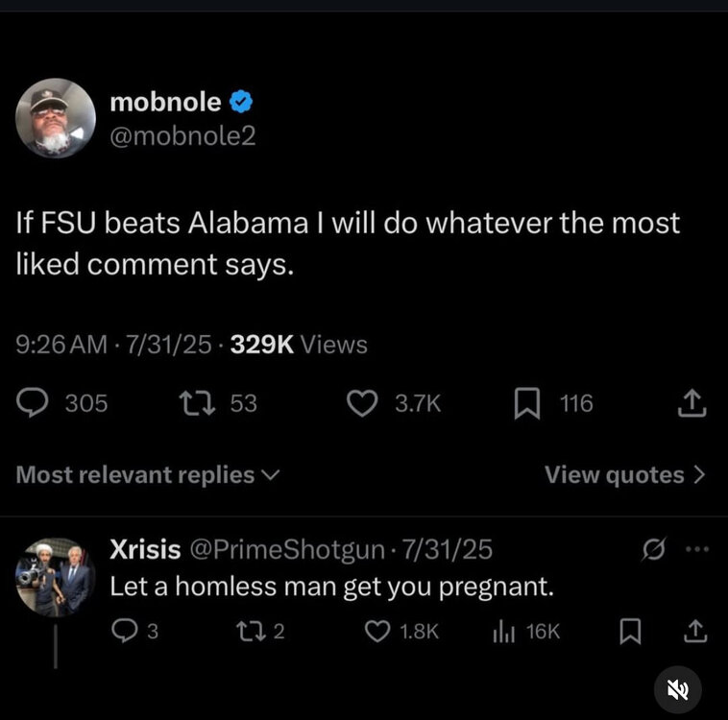View analytics on Xrisis's comment
This screenshot has height=720, width=728.
(x=501, y=631)
